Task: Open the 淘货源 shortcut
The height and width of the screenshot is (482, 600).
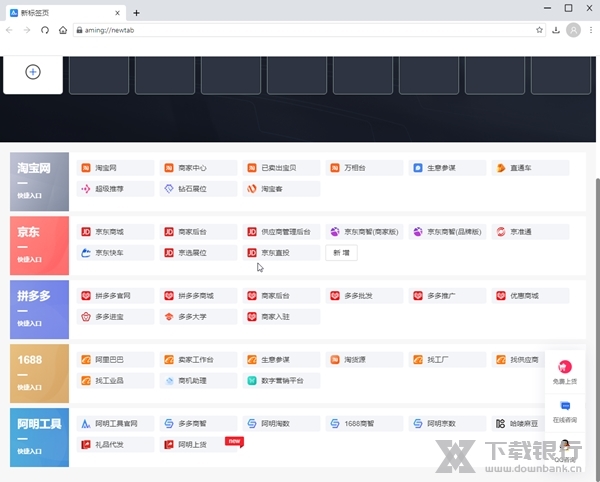Action: (364, 360)
